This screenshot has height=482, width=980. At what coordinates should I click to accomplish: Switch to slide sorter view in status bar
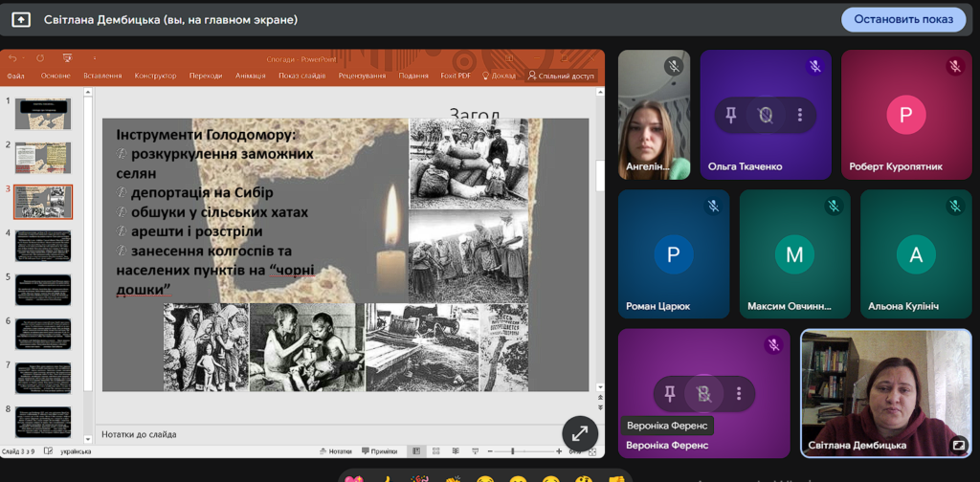(x=436, y=451)
